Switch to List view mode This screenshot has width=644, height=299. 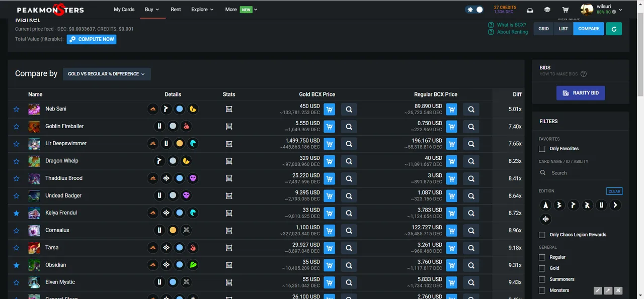click(563, 29)
